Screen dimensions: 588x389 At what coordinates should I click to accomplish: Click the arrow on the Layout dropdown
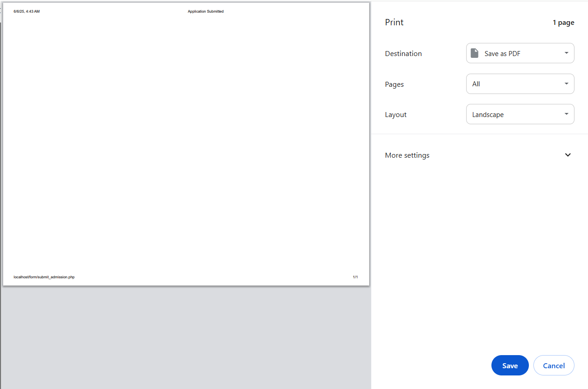tap(566, 114)
